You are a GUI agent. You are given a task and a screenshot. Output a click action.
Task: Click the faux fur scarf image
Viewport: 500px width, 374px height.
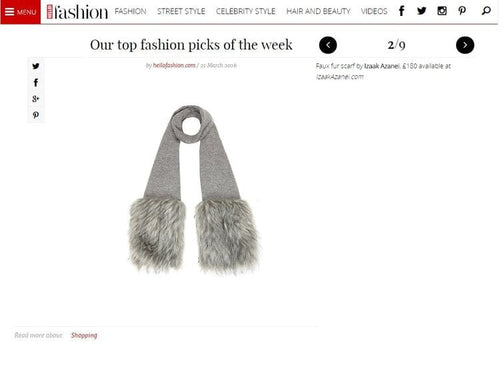pos(194,190)
